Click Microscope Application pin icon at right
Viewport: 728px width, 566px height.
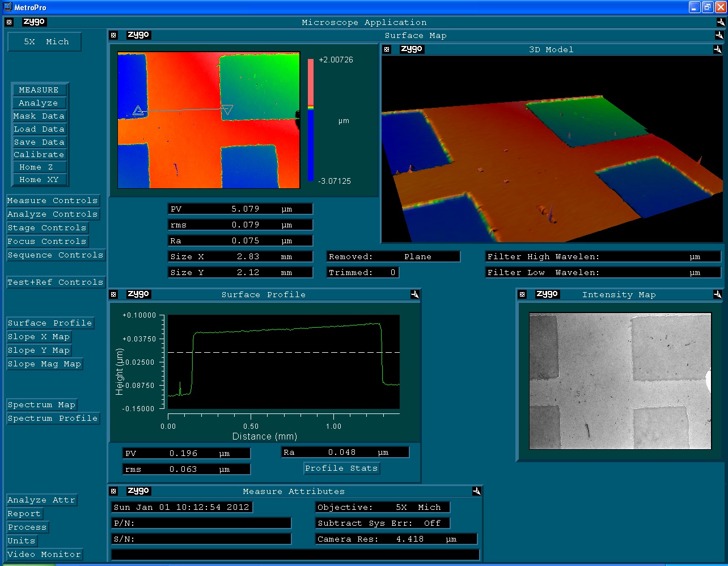[721, 22]
